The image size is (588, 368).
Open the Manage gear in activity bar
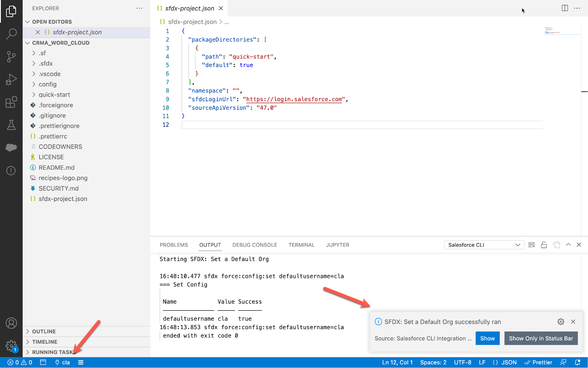point(11,346)
